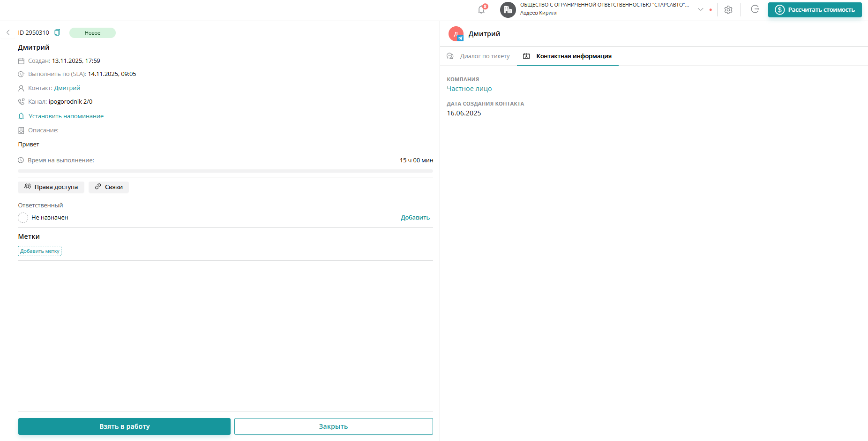868x441 pixels.
Task: Click the 15 ч 00 мин time value
Action: (x=416, y=160)
